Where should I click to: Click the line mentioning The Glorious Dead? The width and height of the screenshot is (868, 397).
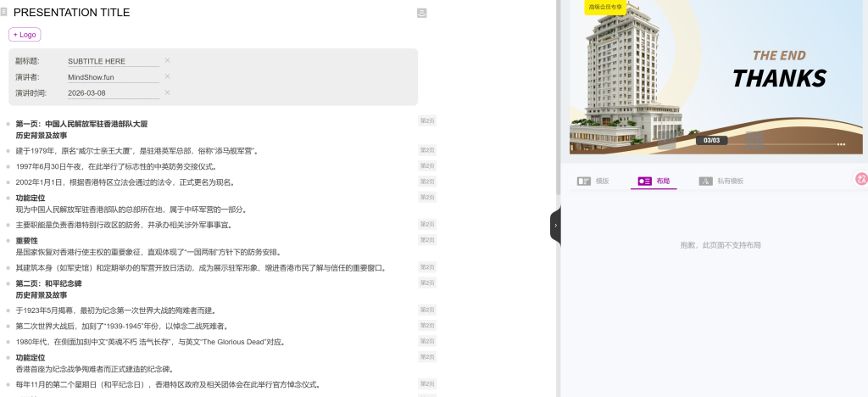point(151,342)
